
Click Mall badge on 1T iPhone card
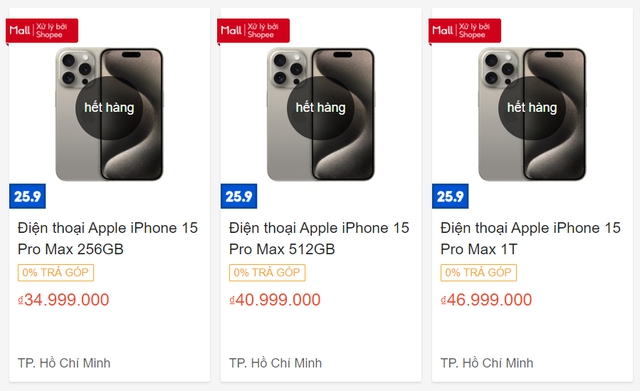click(x=465, y=31)
